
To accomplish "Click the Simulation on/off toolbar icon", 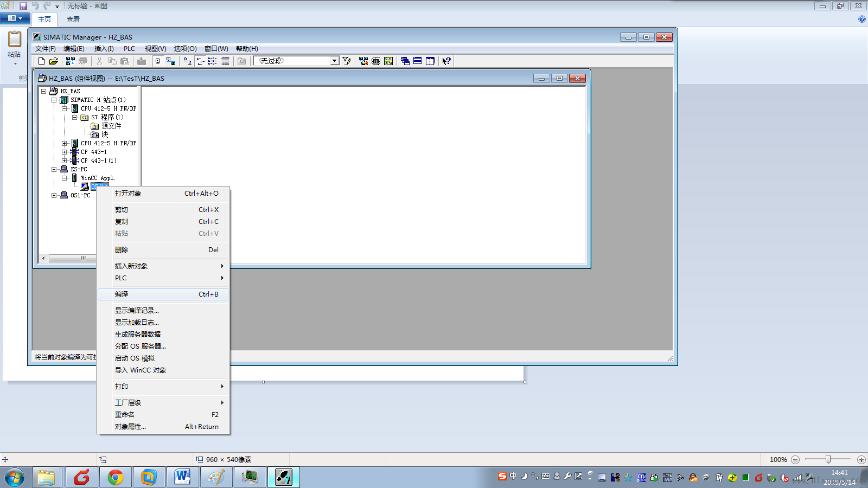I will (x=376, y=61).
